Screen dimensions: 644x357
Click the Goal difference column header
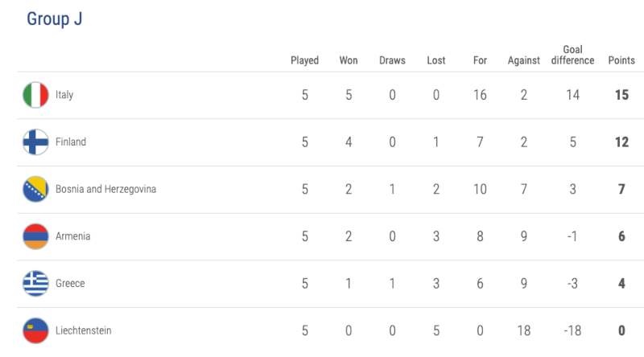coord(572,55)
